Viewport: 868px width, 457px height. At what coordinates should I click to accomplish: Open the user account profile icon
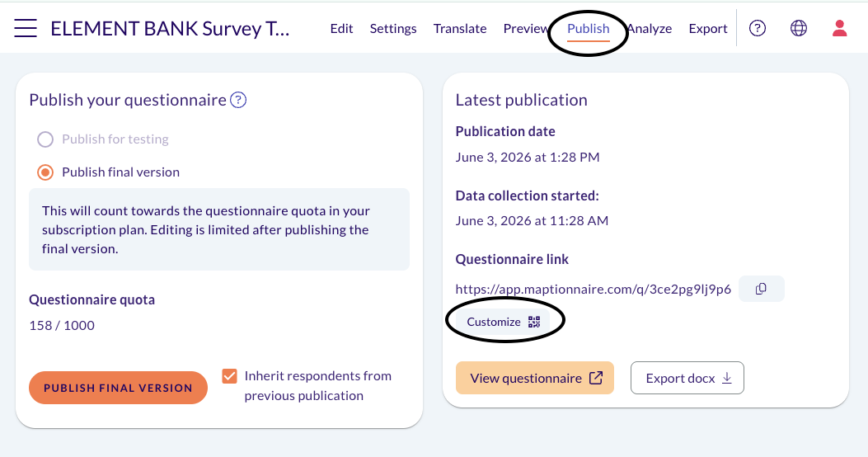click(839, 28)
